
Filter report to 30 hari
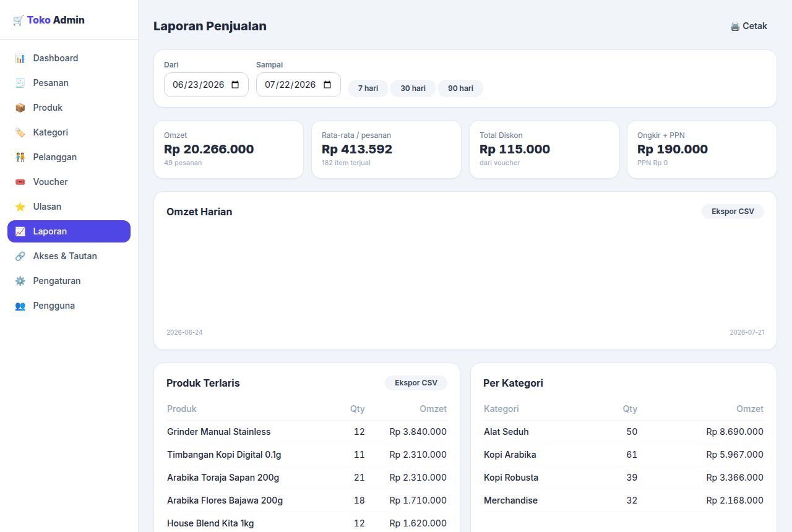click(x=413, y=88)
